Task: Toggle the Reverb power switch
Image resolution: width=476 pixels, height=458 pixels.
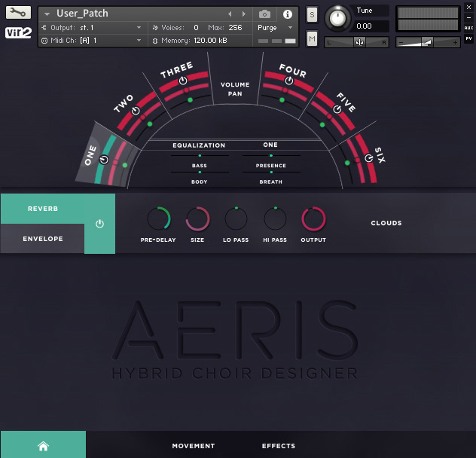Action: tap(99, 224)
